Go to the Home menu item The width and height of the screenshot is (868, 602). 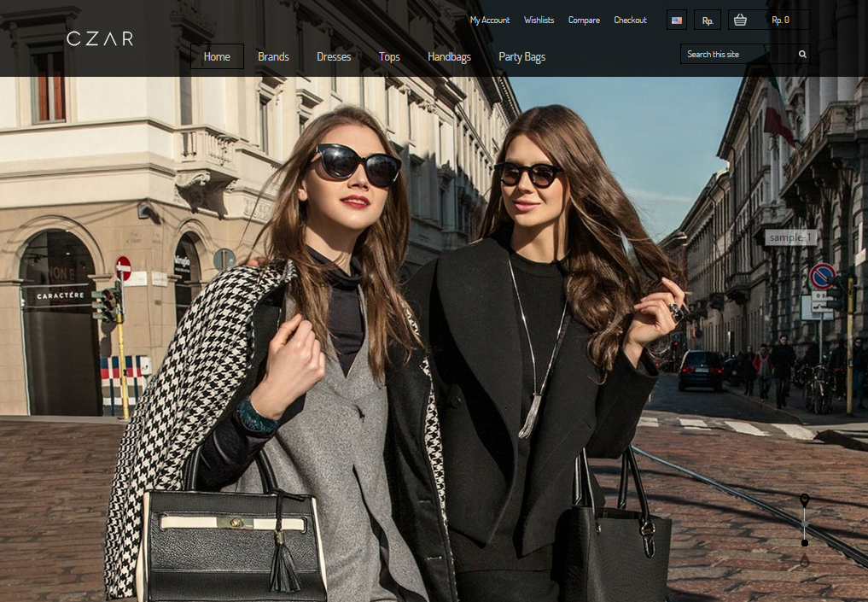point(217,57)
